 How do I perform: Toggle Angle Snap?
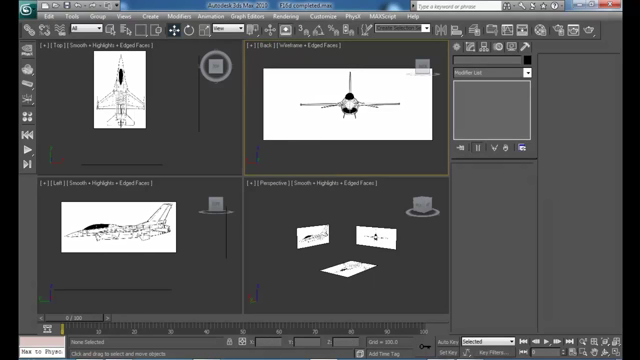[x=318, y=30]
